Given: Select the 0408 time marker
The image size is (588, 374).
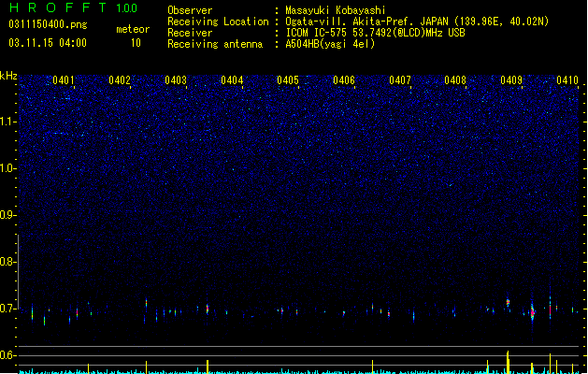Looking at the screenshot, I should 455,79.
